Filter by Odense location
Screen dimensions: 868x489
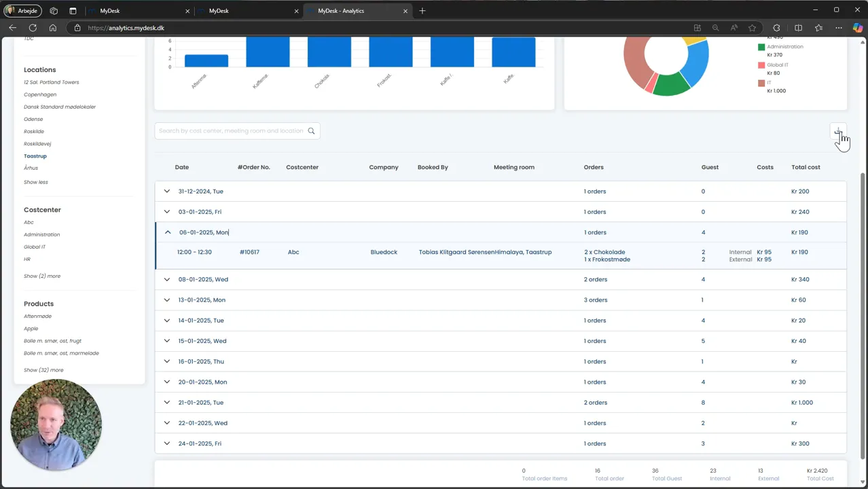(x=33, y=119)
